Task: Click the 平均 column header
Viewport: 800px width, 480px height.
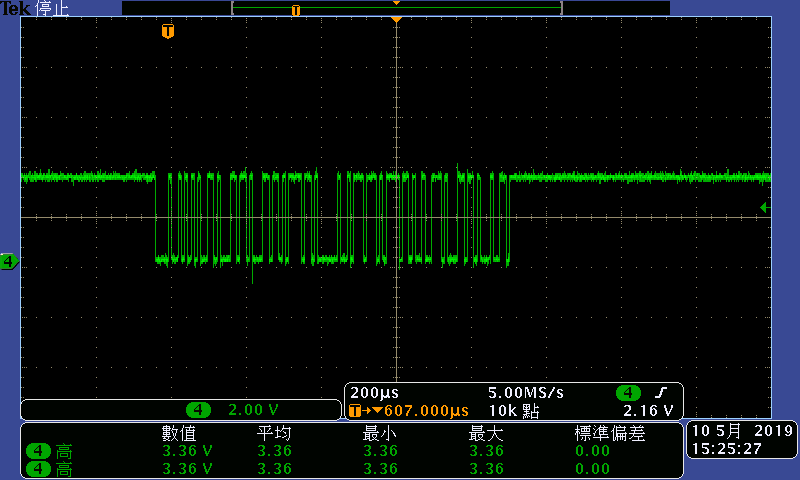Action: [x=274, y=433]
